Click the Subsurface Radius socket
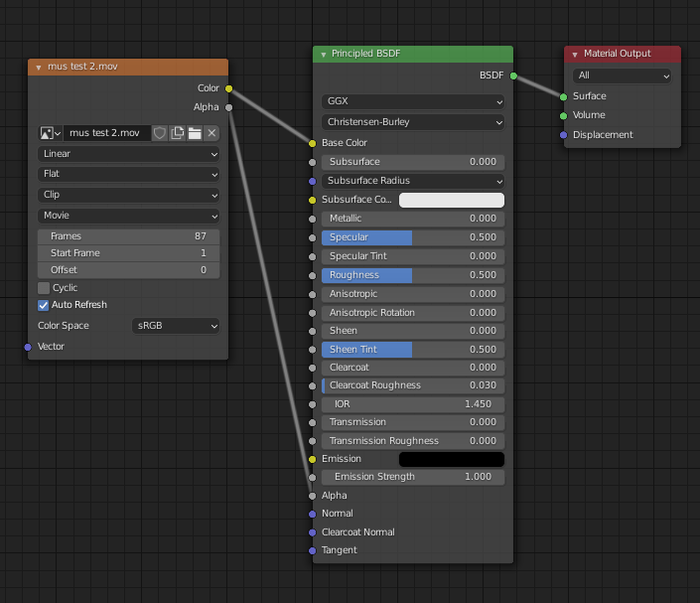The image size is (700, 603). [313, 182]
